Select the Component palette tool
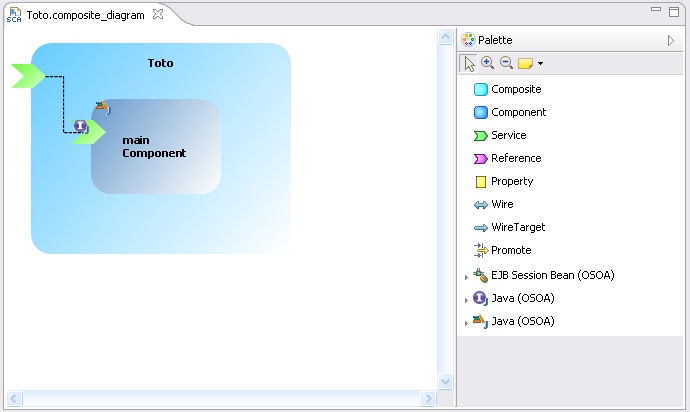The height and width of the screenshot is (412, 690). [517, 112]
